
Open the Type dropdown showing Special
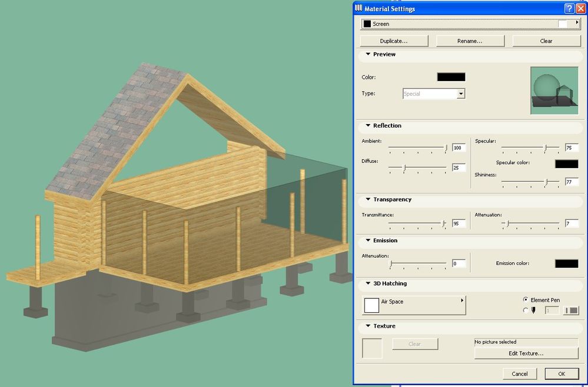(x=434, y=94)
